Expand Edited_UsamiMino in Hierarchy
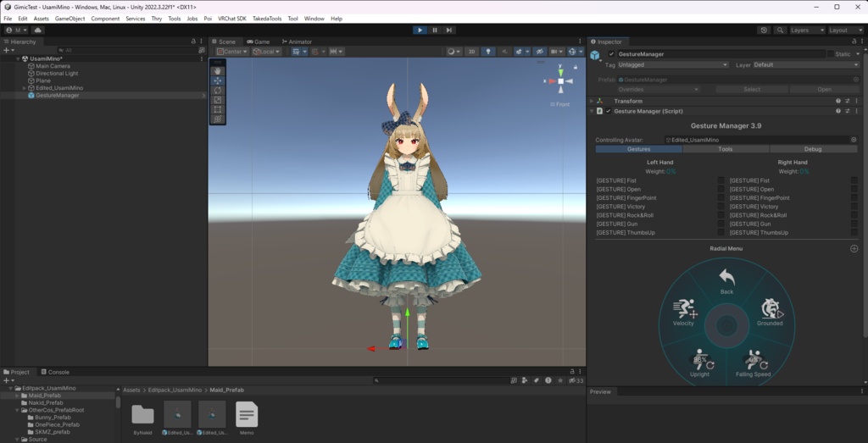The width and height of the screenshot is (868, 443). (25, 88)
